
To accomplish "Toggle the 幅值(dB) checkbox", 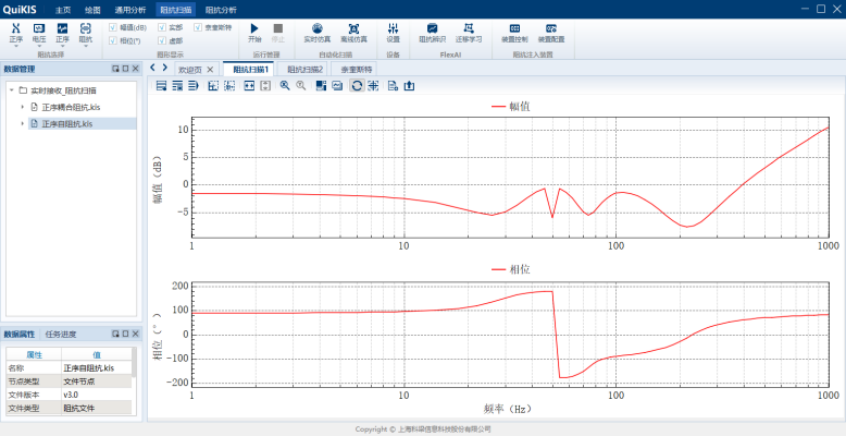I will pyautogui.click(x=113, y=28).
